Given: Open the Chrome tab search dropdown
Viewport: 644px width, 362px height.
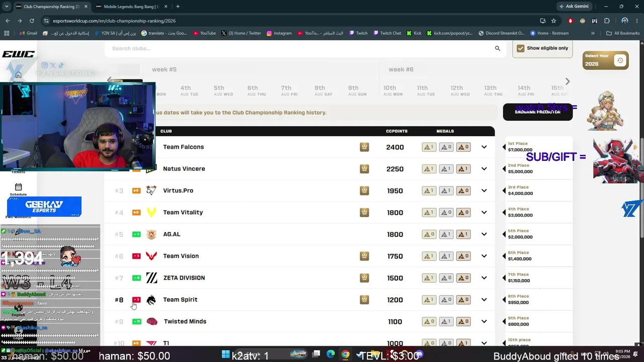Looking at the screenshot, I should pyautogui.click(x=8, y=7).
